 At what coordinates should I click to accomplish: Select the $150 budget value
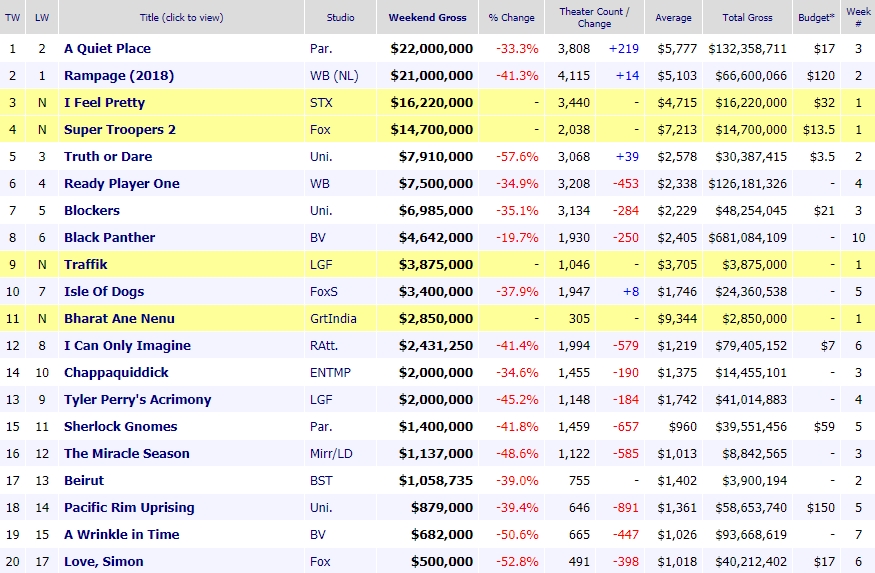coord(821,507)
